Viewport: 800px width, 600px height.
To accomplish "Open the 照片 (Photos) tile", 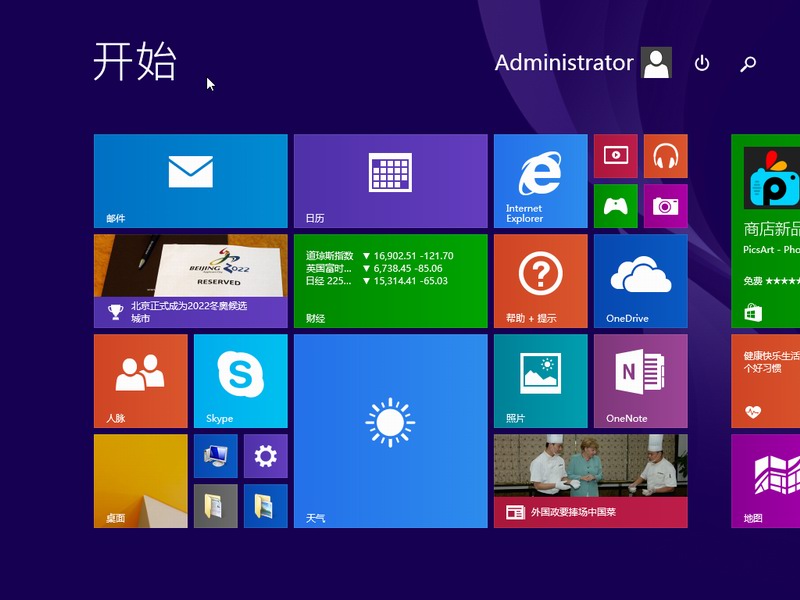I will 540,380.
